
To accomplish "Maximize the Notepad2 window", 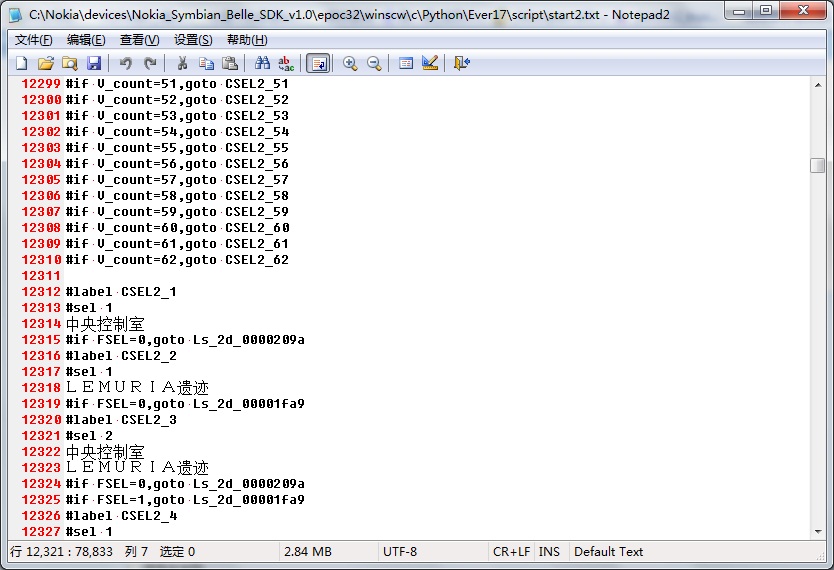I will [x=766, y=10].
